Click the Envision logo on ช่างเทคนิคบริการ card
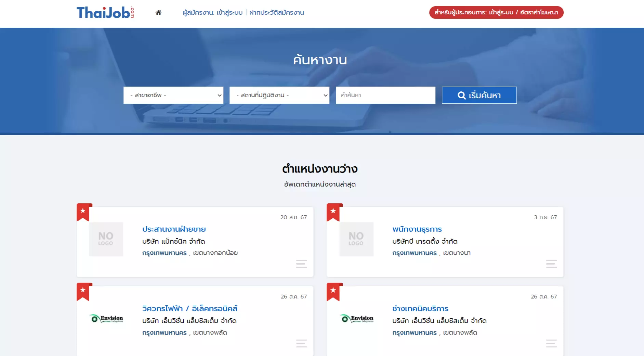The height and width of the screenshot is (356, 644). coord(356,319)
